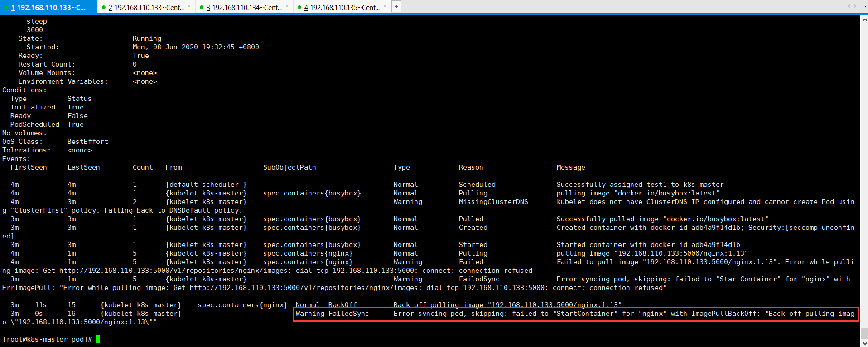Click the "Created" reason entry

[473, 228]
